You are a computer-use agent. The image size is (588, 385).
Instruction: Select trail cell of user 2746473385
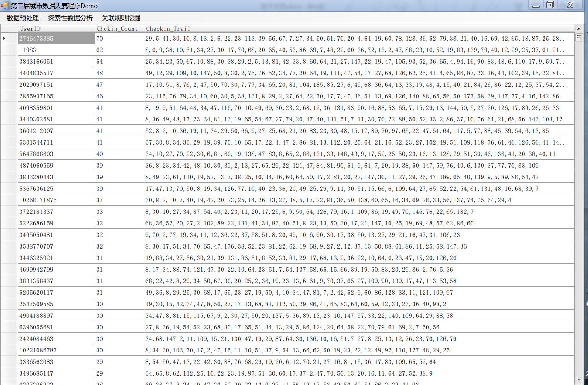pyautogui.click(x=359, y=38)
